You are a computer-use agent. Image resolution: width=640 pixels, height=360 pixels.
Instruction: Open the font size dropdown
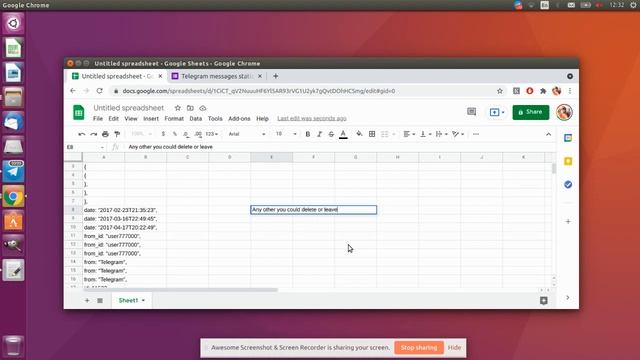pyautogui.click(x=286, y=134)
